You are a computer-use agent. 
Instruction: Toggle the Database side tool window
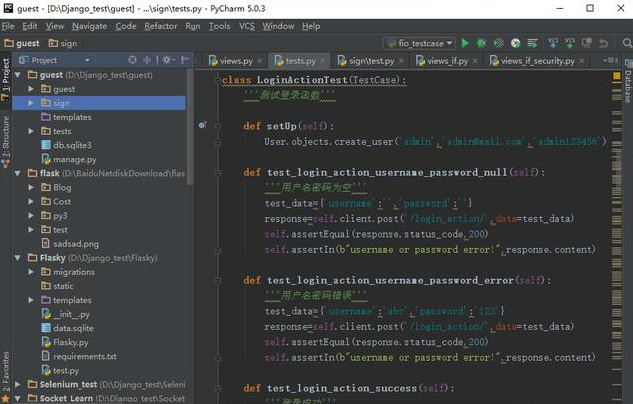627,88
